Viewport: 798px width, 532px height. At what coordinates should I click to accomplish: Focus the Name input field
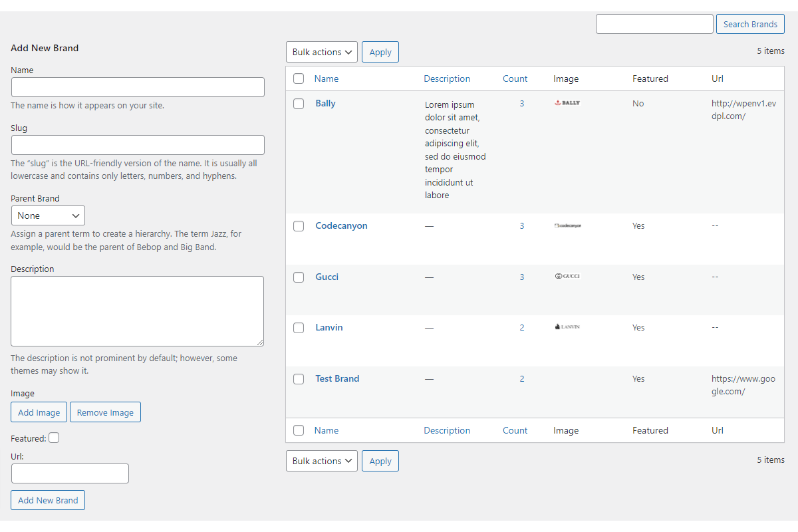click(138, 87)
